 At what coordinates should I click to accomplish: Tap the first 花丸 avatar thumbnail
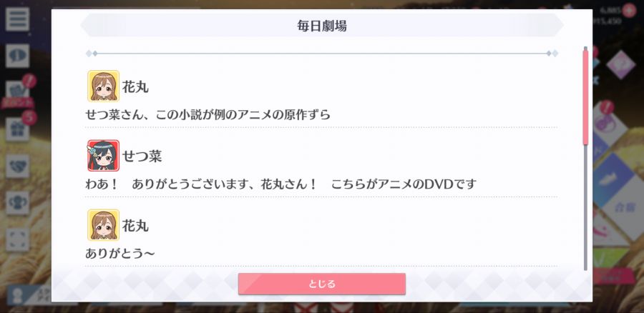coord(103,86)
